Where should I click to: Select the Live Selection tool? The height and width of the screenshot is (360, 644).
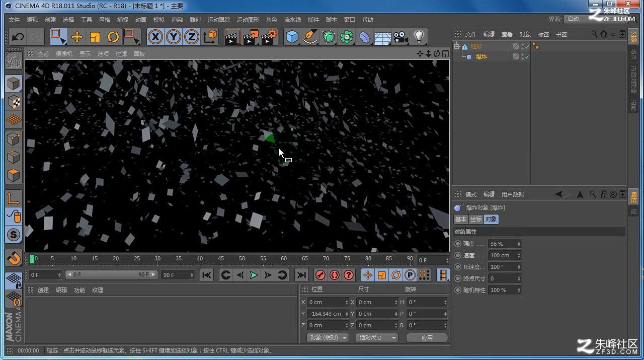tap(59, 37)
